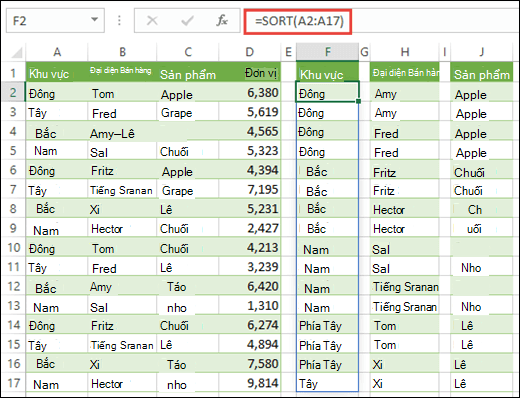Viewport: 520px width, 398px height.
Task: Select cell with value 5,231
Action: (x=249, y=209)
